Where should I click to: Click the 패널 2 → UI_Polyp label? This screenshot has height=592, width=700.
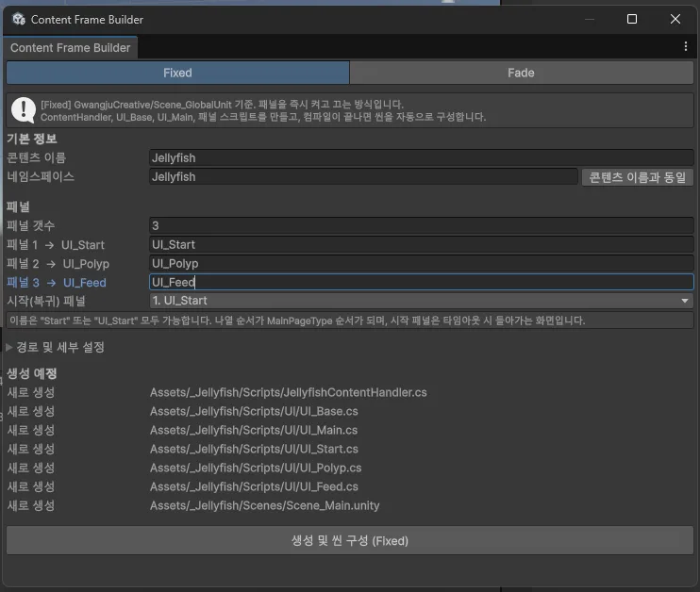(x=58, y=264)
